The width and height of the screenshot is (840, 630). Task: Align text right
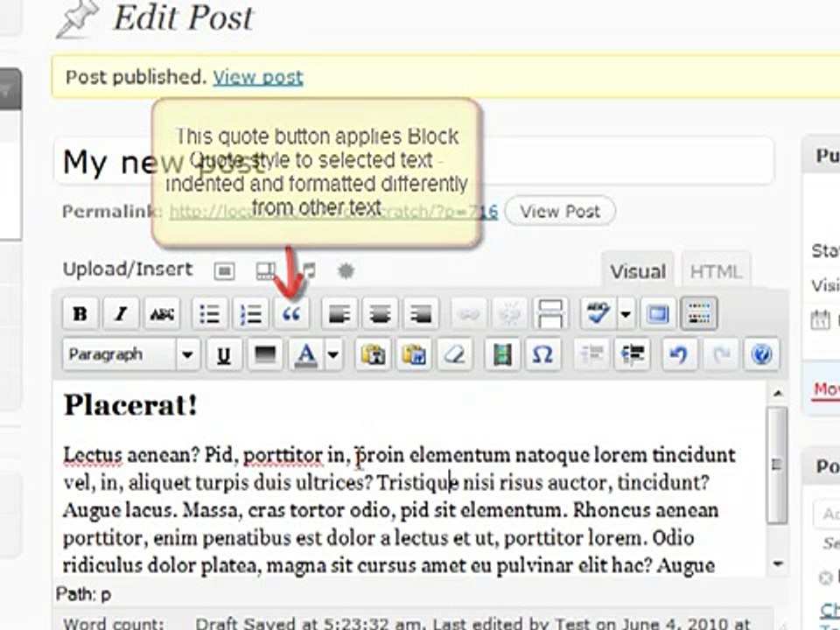(x=421, y=313)
